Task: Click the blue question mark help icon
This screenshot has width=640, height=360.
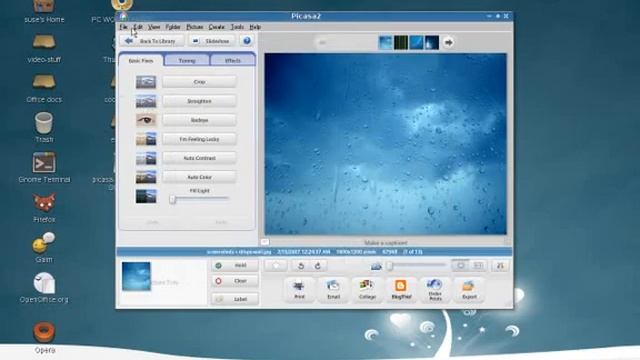Action: [x=247, y=41]
